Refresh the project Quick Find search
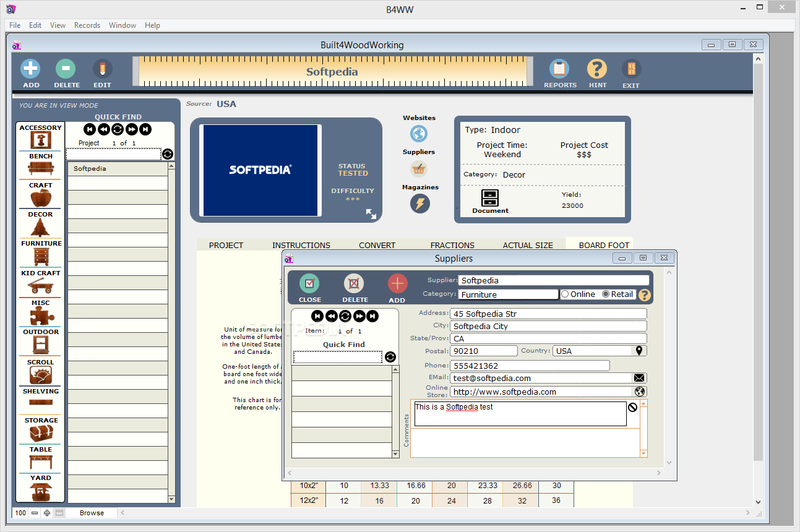Viewport: 800px width, 532px height. 168,154
